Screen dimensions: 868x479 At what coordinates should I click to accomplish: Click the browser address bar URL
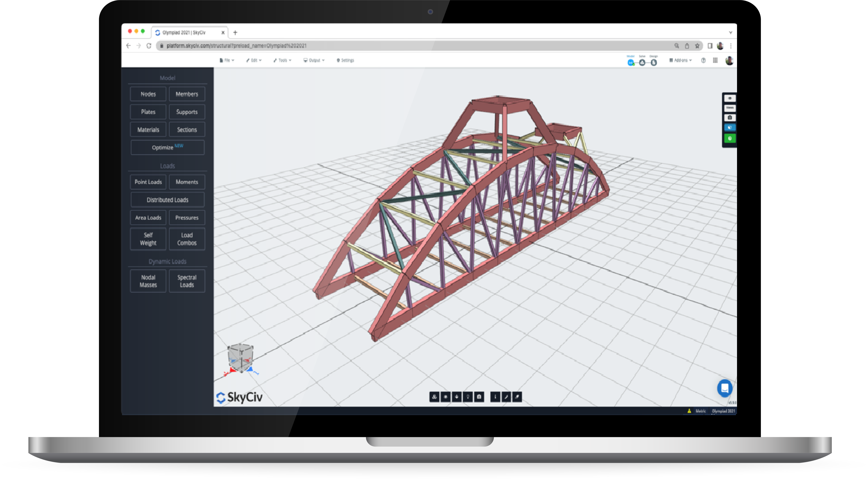[x=236, y=46]
